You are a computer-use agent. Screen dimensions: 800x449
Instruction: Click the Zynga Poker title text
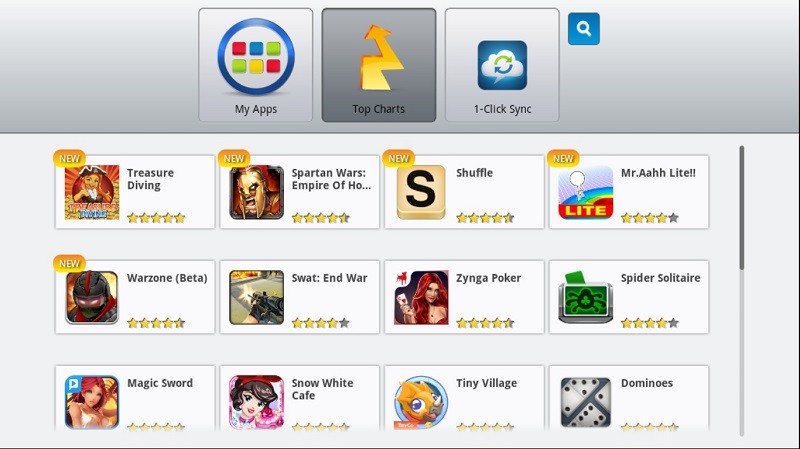click(x=488, y=278)
